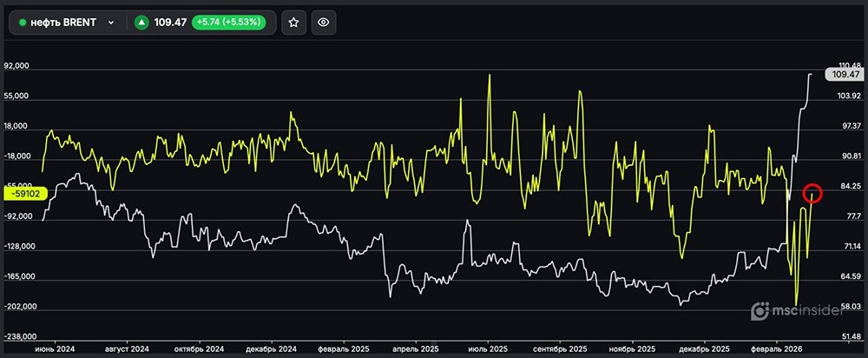Click the 109.47 price in the header
The height and width of the screenshot is (358, 868).
(169, 23)
